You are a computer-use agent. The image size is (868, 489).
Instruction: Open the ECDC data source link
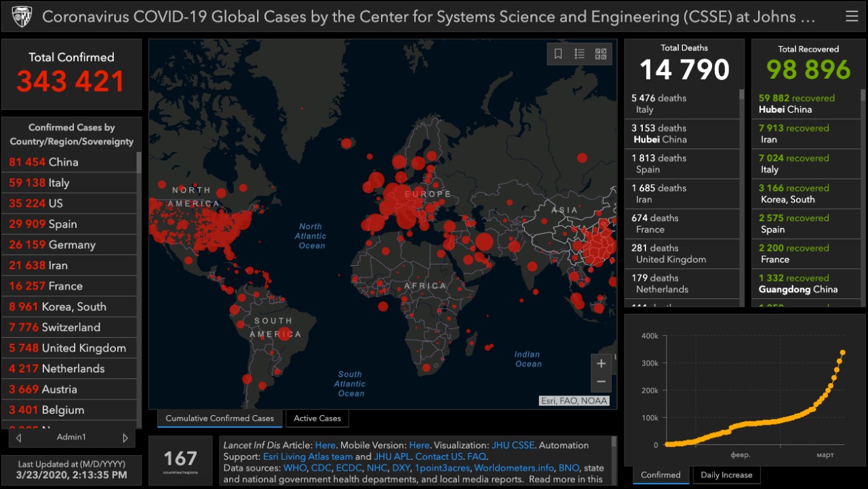[349, 469]
